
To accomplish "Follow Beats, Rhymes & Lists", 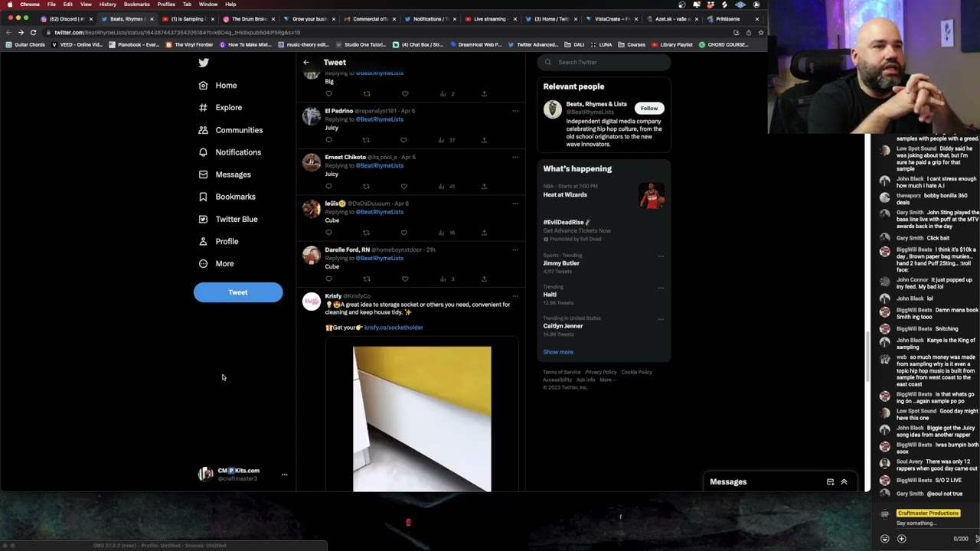I will click(649, 108).
